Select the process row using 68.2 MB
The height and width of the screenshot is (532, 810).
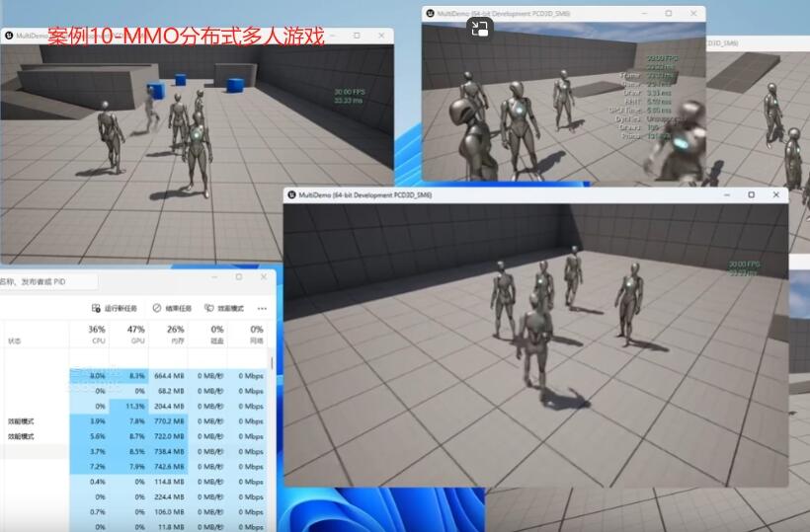point(133,391)
